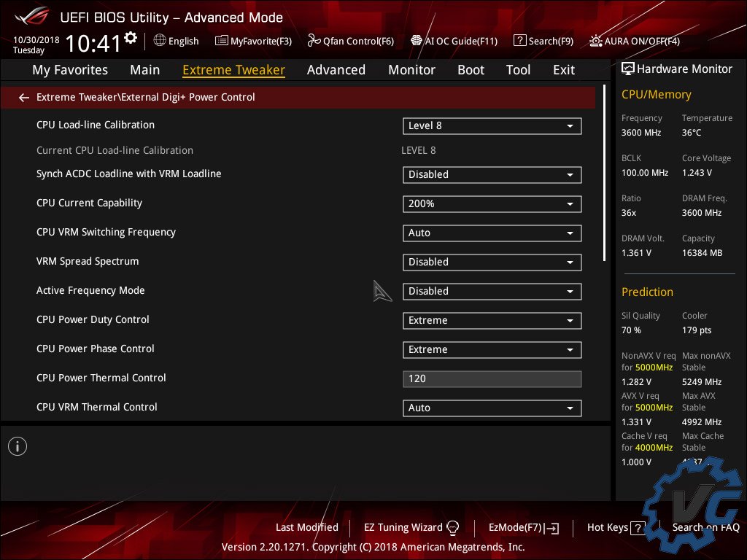Click the back arrow to Extreme Tweaker
Screen dimensions: 747x560
pyautogui.click(x=24, y=98)
